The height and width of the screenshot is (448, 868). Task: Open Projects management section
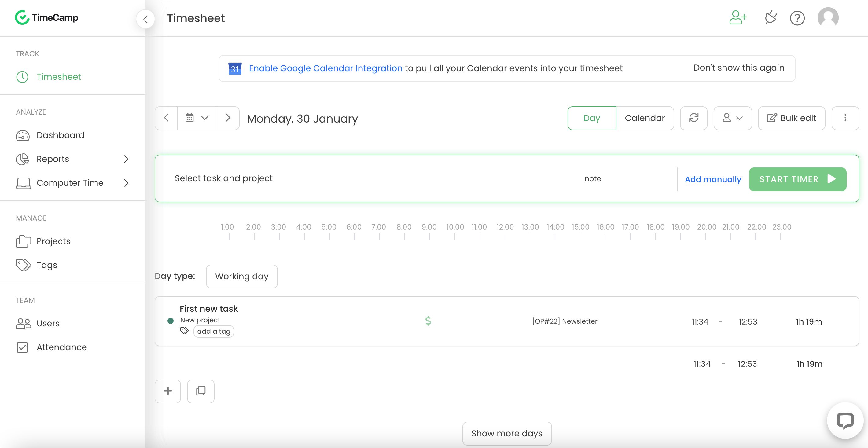53,241
